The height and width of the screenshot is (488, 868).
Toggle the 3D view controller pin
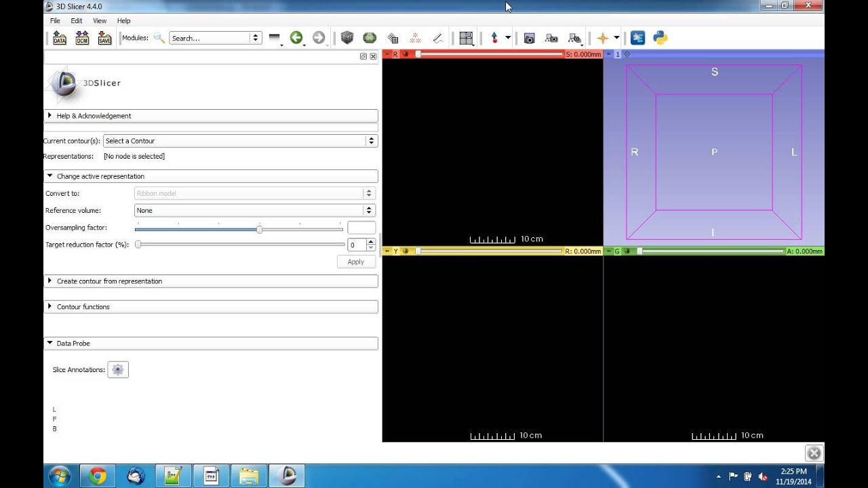(x=608, y=54)
